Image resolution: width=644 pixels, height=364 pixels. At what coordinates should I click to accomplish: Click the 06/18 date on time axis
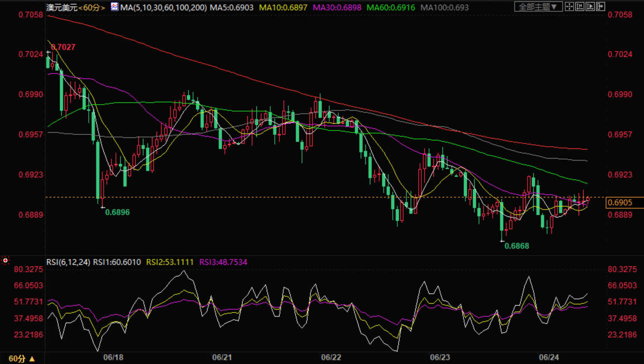pos(113,358)
